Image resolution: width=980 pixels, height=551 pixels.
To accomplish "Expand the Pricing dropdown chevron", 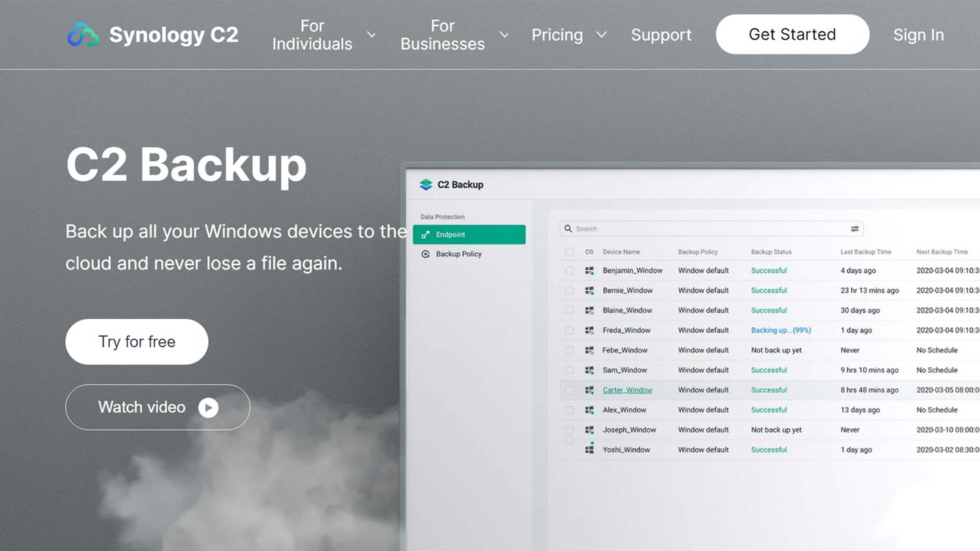I will click(602, 35).
